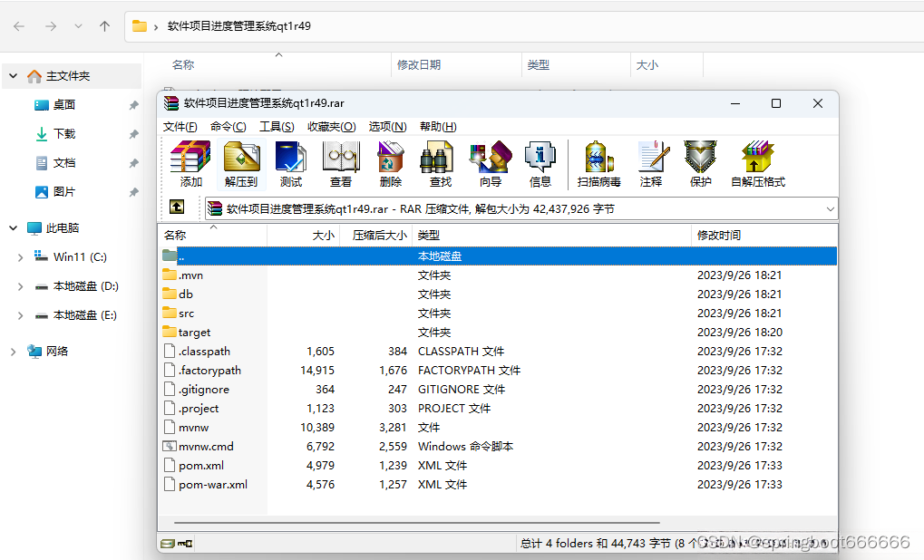Open the 选项(N) menu

(387, 127)
